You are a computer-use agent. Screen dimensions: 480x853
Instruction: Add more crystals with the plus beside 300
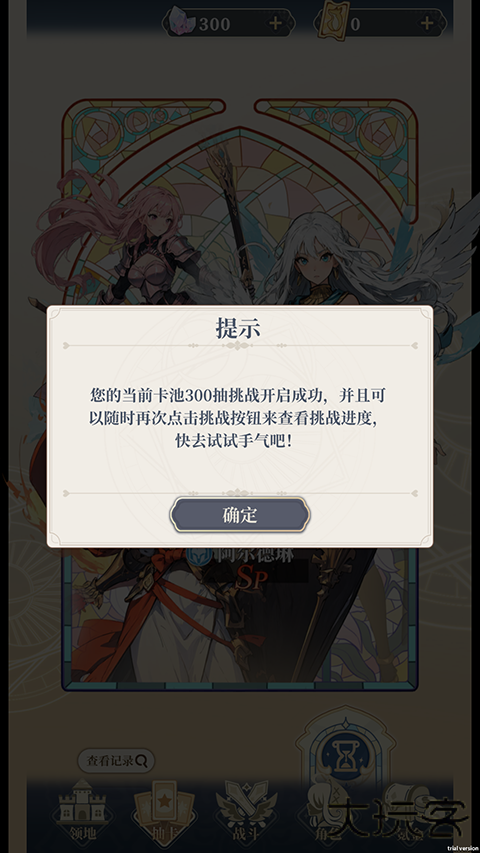point(275,23)
